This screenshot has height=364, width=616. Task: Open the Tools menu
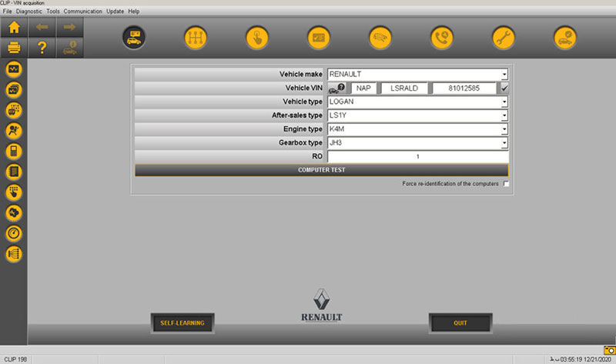pos(53,12)
